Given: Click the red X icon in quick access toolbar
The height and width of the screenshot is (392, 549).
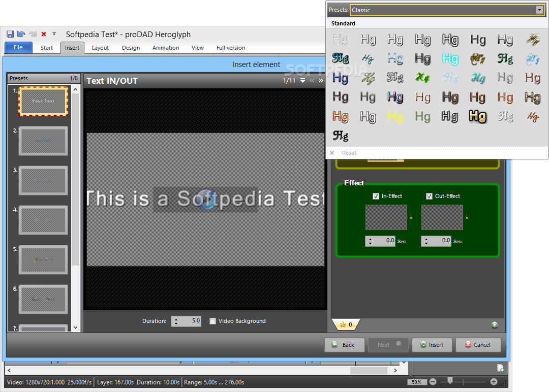Looking at the screenshot, I should click(44, 34).
